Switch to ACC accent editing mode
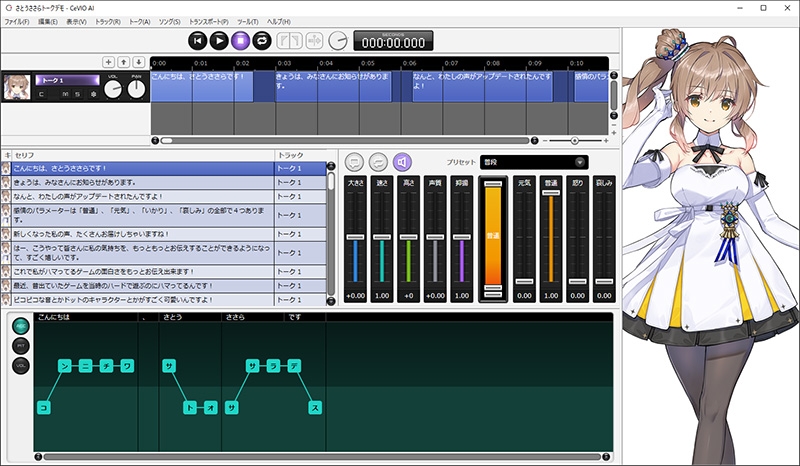Screen dimensions: 800x466 point(21,326)
